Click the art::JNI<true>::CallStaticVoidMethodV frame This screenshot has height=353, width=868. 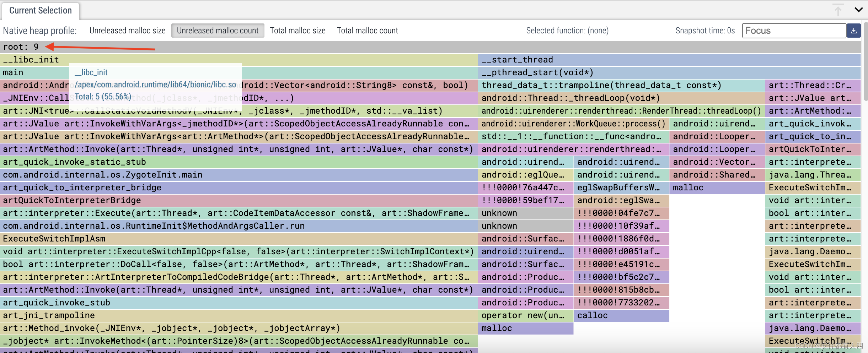[x=239, y=111]
